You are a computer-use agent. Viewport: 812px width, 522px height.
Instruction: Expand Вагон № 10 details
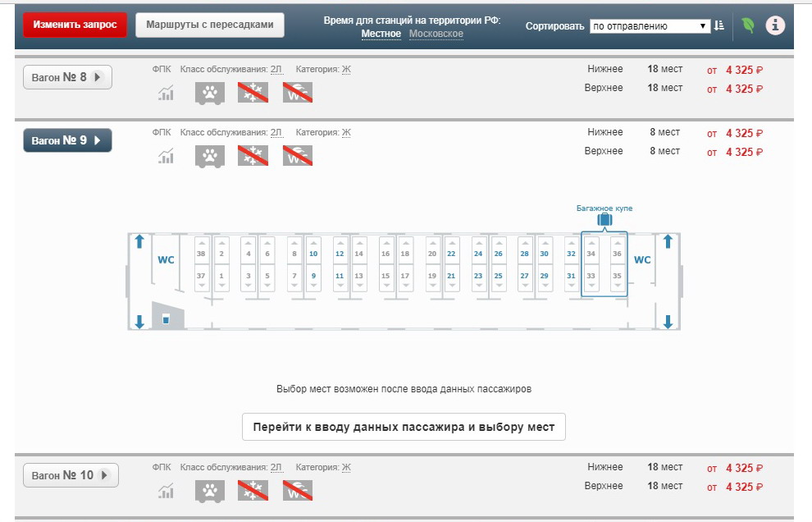[71, 475]
